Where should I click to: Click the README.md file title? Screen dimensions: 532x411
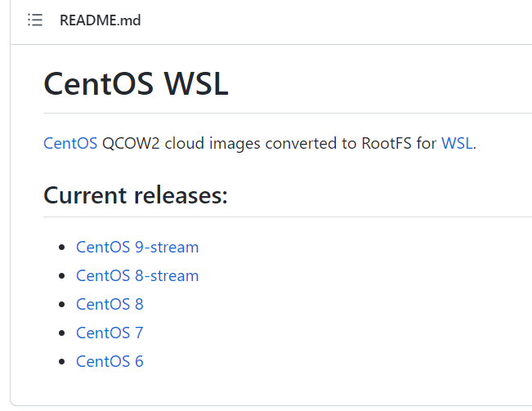[100, 20]
